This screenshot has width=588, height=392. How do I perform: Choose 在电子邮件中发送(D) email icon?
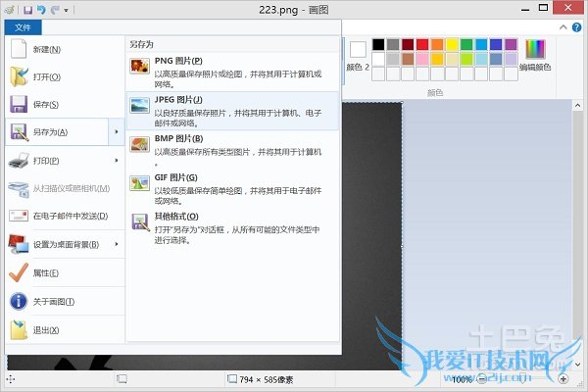click(x=19, y=216)
